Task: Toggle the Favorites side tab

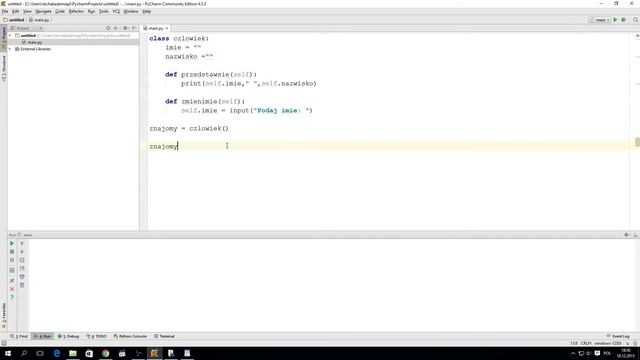Action: 4,316
